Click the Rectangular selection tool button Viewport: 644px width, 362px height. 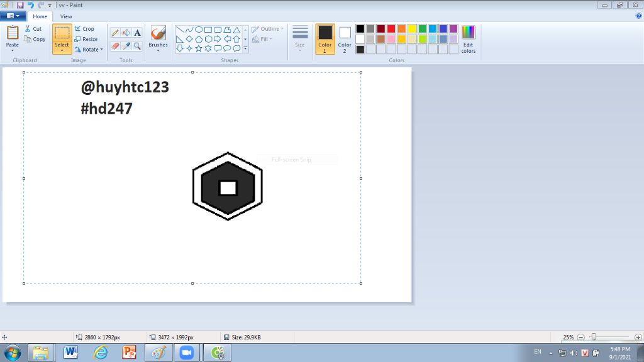point(62,33)
